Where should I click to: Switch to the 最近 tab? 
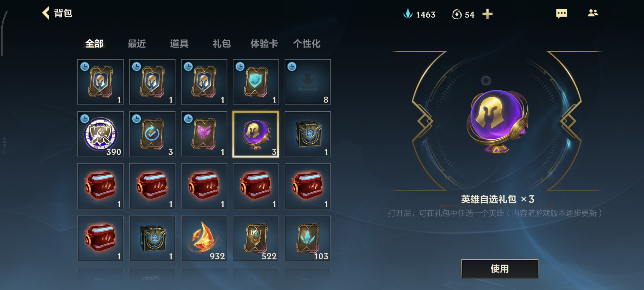click(x=137, y=44)
